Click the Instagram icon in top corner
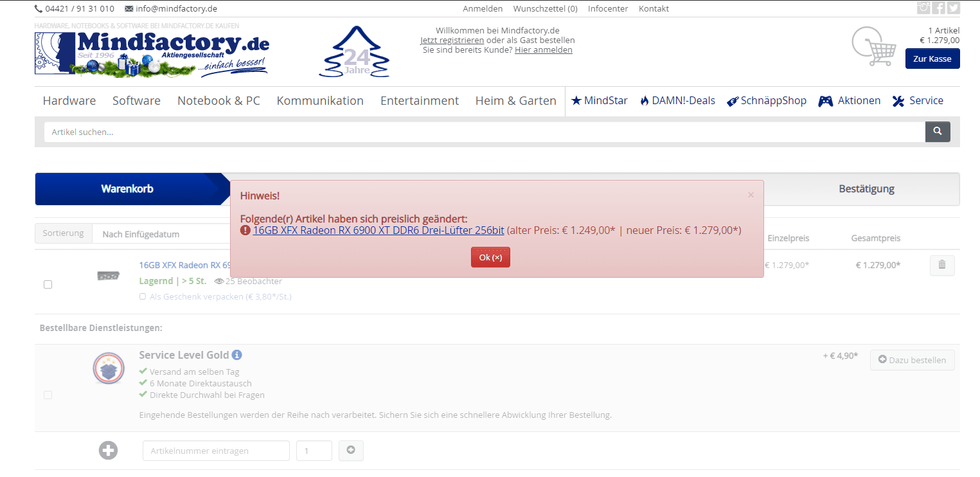 (x=923, y=8)
